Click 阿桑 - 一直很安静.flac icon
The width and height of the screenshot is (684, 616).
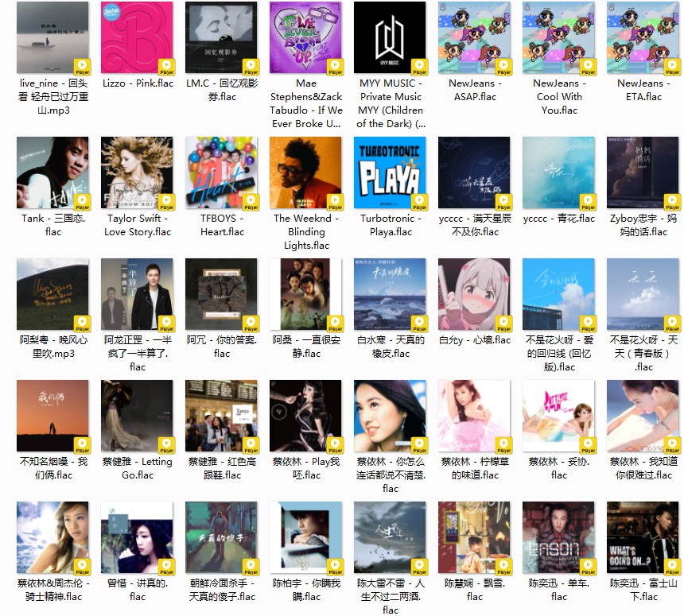tap(305, 294)
